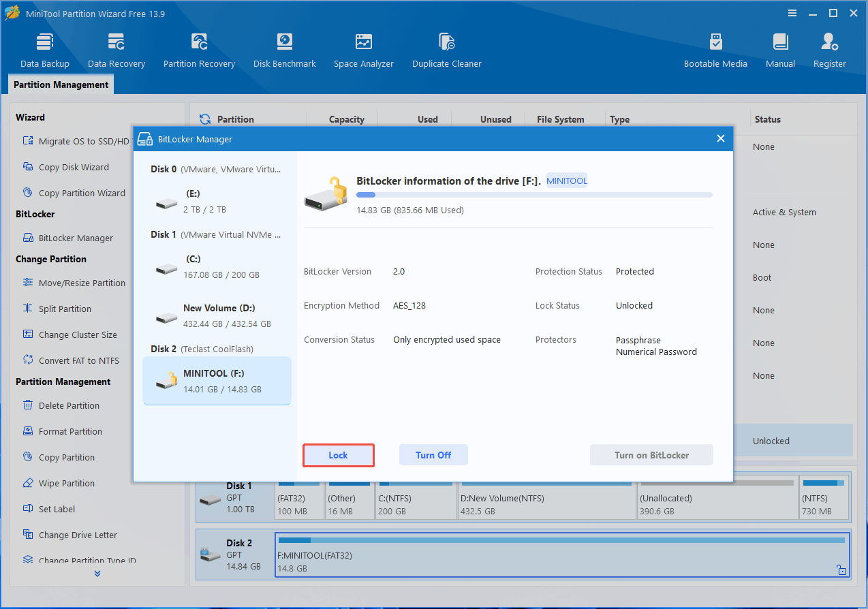Expand the sidebar with the double chevron

click(x=97, y=574)
